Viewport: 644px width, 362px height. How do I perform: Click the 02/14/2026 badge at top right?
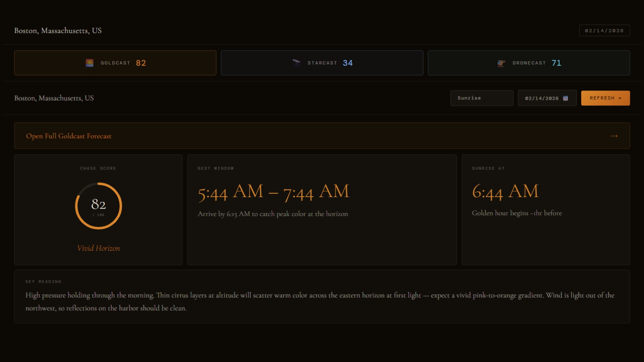(604, 30)
